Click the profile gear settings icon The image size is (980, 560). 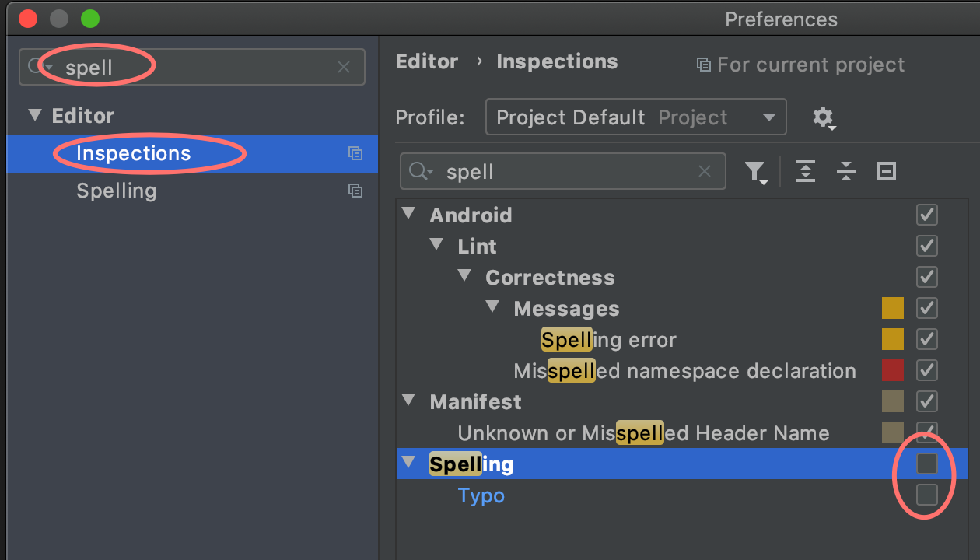(823, 117)
